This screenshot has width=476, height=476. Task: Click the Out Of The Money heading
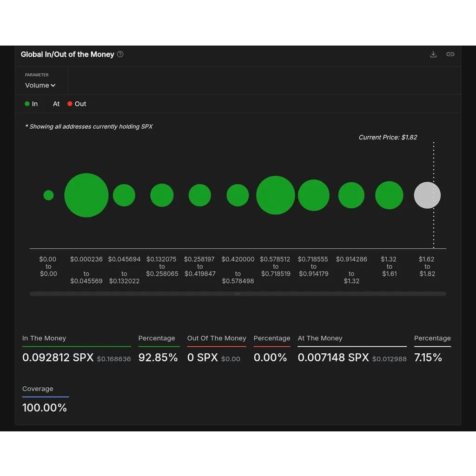(x=217, y=338)
